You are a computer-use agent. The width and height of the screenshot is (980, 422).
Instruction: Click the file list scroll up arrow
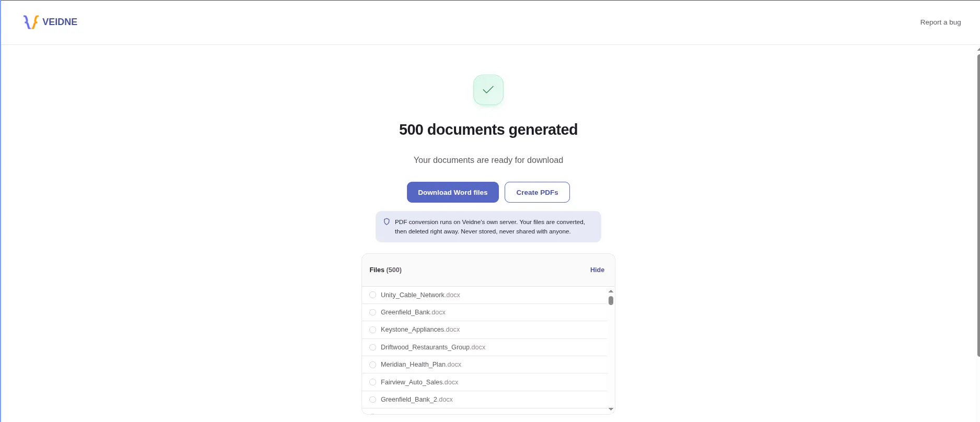coord(611,291)
